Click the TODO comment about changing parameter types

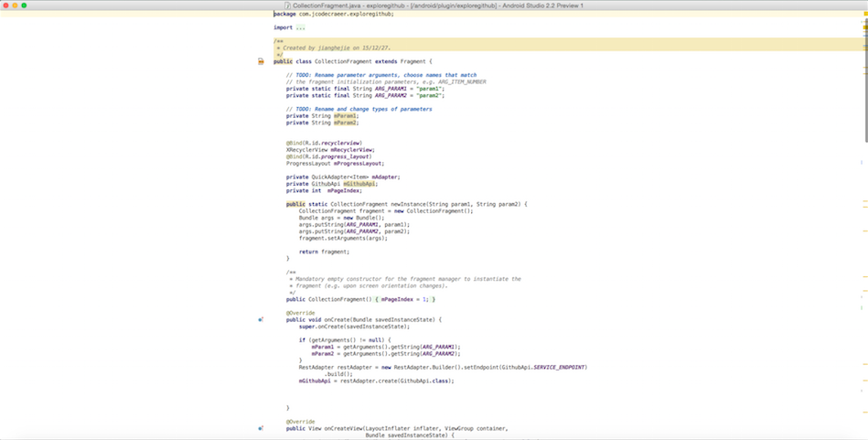[x=359, y=109]
